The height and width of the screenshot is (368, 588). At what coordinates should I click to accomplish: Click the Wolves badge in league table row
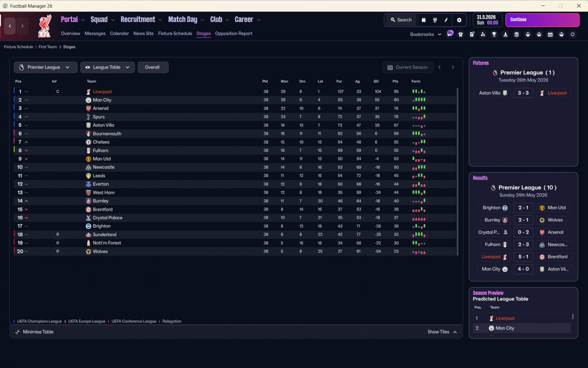pos(88,252)
